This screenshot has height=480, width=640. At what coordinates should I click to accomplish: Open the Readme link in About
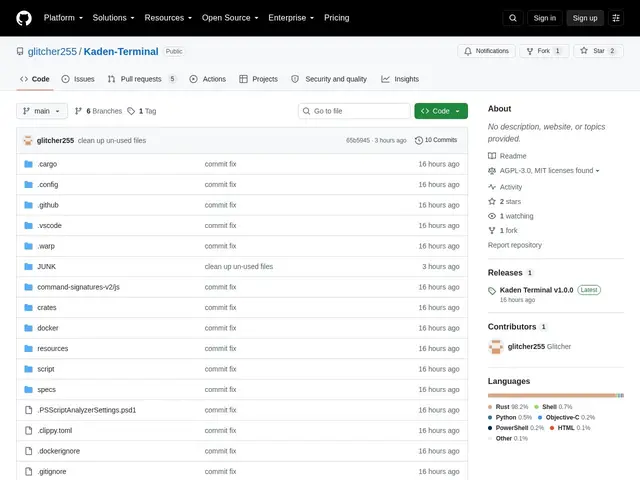(507, 156)
